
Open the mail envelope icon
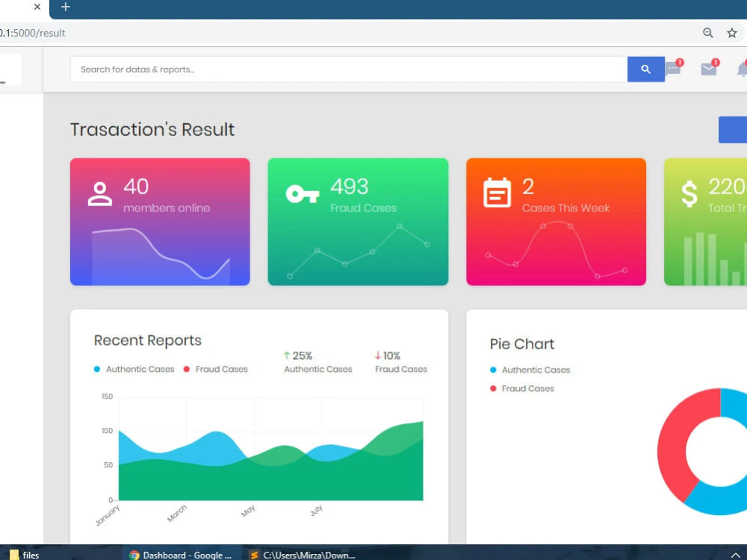point(708,69)
